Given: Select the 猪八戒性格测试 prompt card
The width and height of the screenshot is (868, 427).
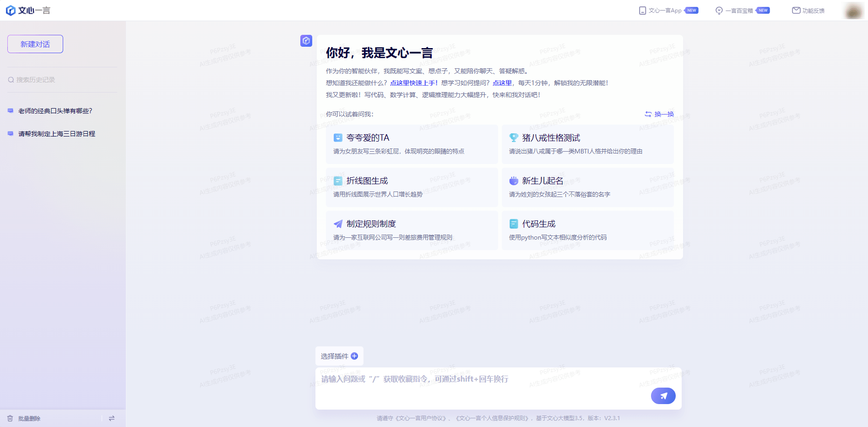Looking at the screenshot, I should click(x=588, y=144).
